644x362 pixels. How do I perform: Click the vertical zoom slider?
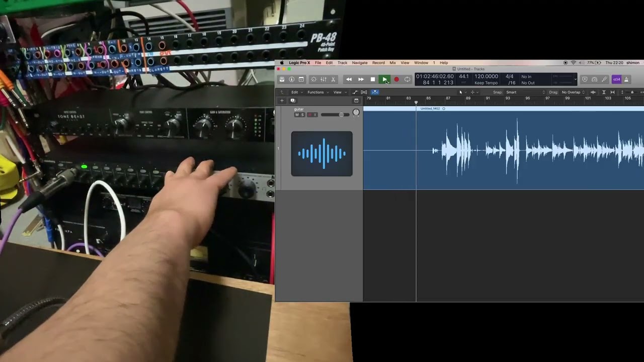click(632, 92)
